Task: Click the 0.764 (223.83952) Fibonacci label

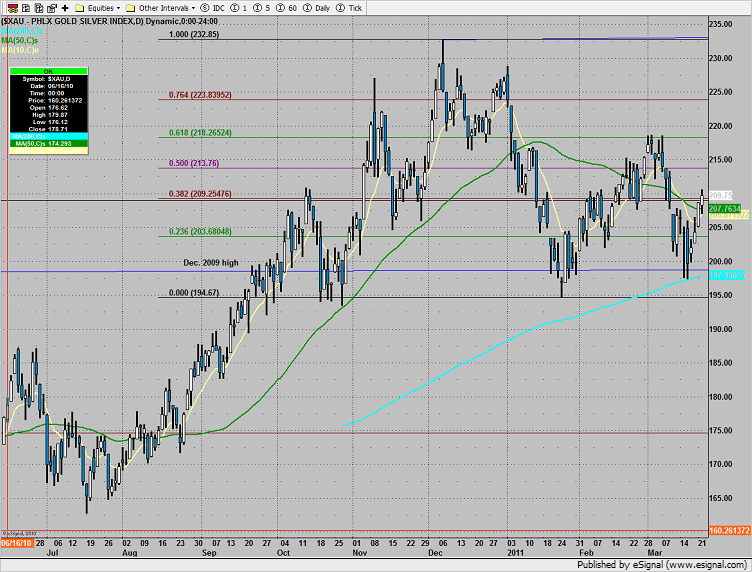Action: click(x=200, y=95)
